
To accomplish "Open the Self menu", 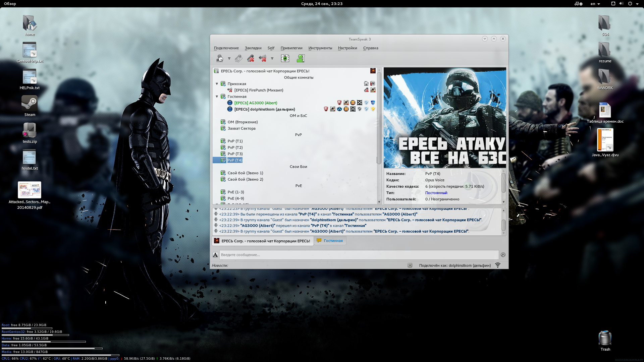I will (271, 48).
